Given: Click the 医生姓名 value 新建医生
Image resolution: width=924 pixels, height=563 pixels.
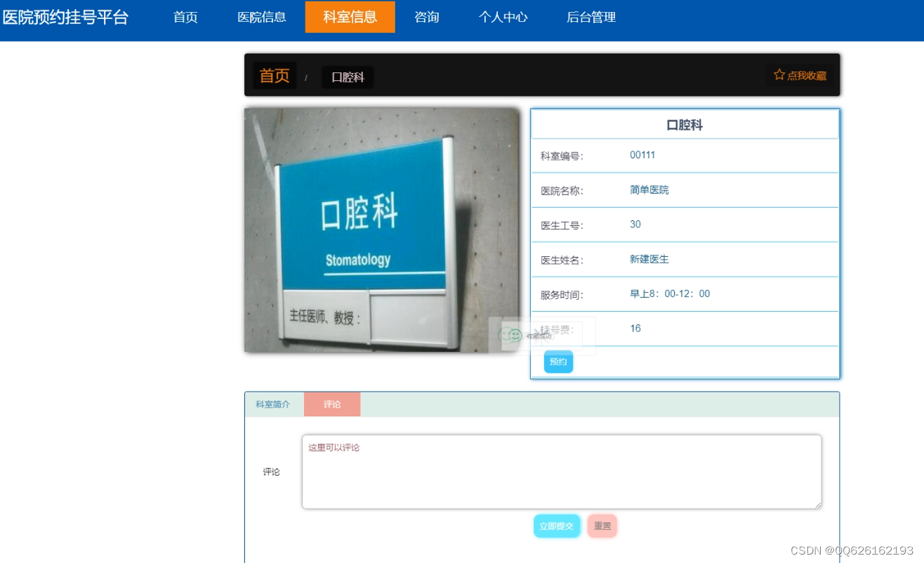Looking at the screenshot, I should (649, 259).
